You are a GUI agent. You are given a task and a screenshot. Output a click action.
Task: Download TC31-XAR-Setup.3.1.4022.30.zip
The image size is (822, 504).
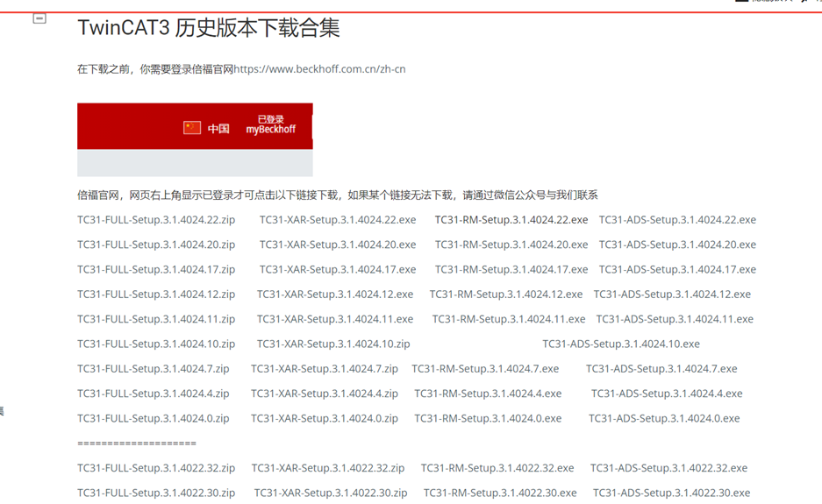(x=331, y=493)
